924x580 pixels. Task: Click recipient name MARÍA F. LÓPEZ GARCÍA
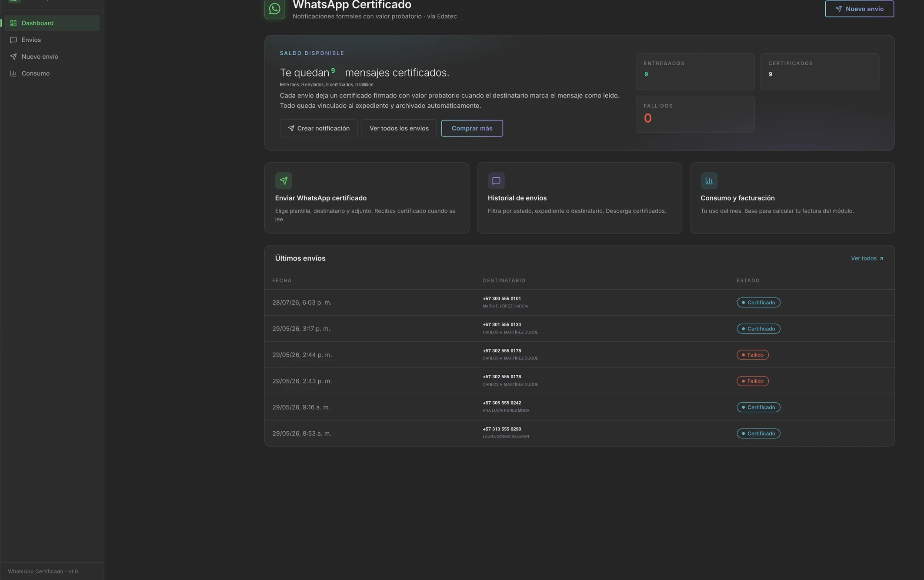[505, 307]
